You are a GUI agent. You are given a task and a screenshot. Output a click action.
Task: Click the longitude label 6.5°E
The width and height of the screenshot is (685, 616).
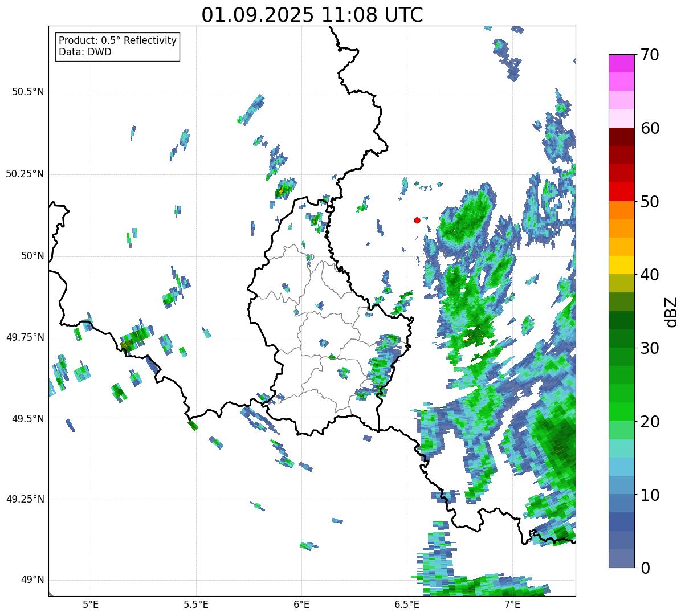[x=407, y=604]
